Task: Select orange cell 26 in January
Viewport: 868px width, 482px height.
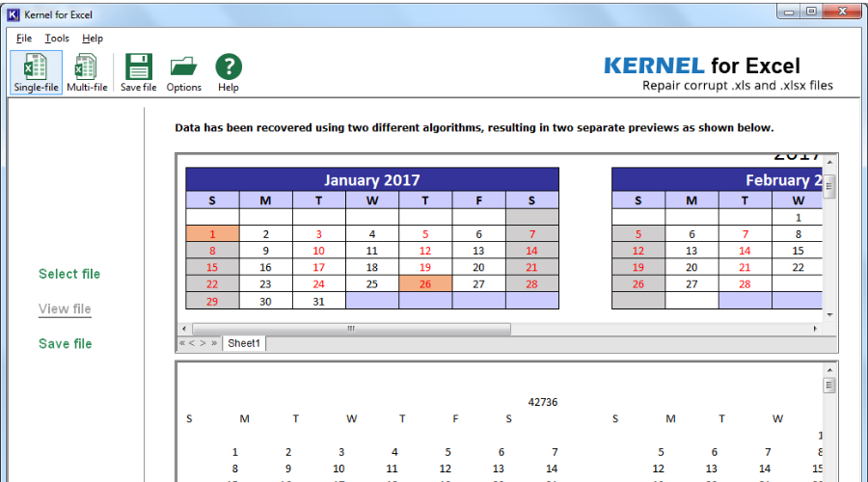Action: coord(425,283)
